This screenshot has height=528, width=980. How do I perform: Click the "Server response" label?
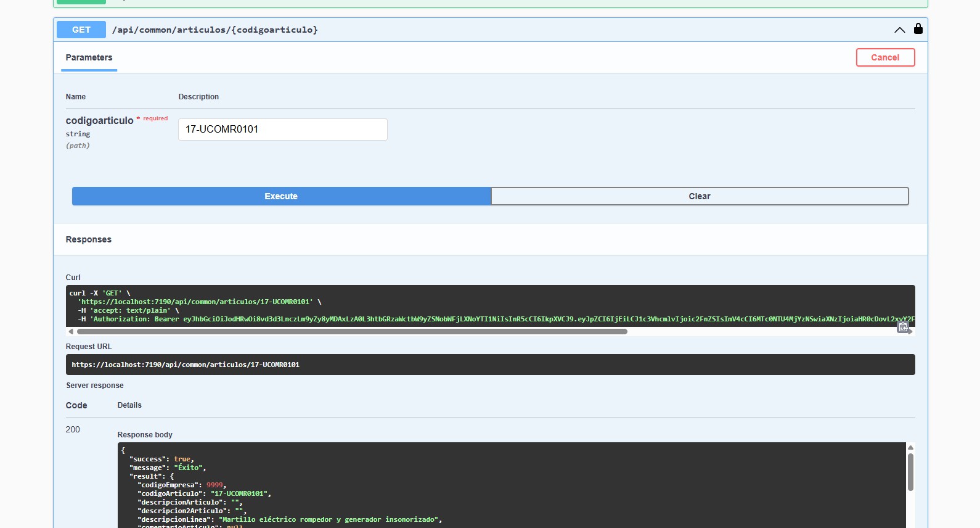point(95,386)
